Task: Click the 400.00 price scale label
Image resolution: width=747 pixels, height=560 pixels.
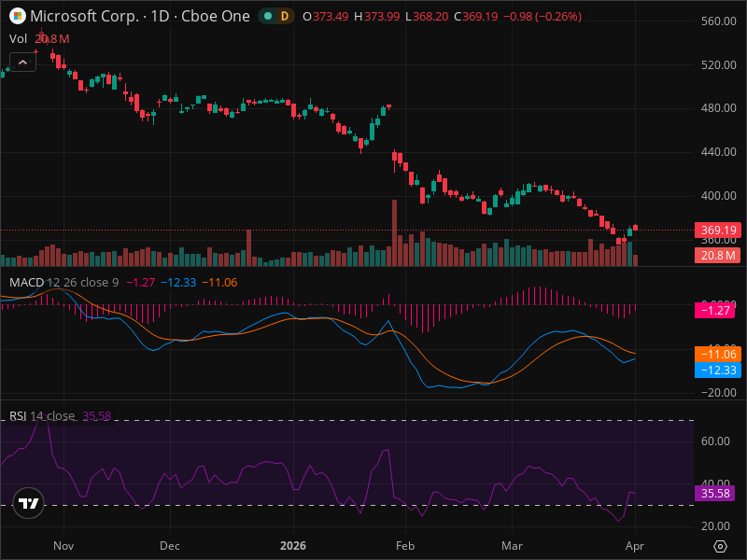Action: click(718, 196)
